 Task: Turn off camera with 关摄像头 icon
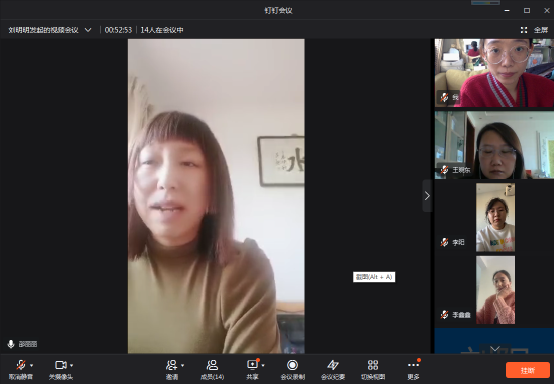click(x=61, y=365)
